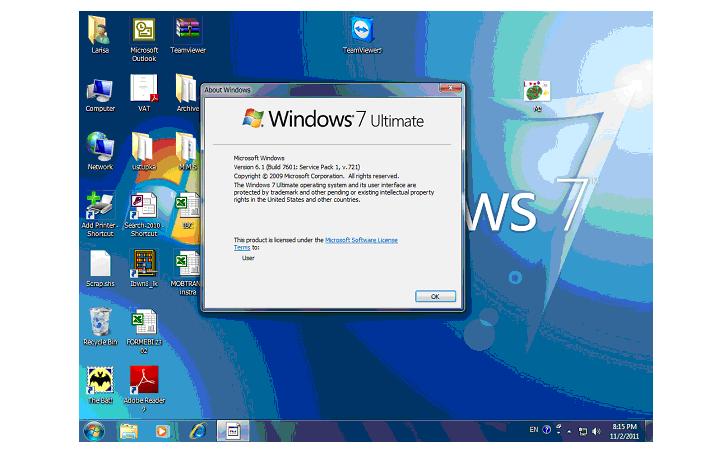Select the Archive folder on desktop
Screen dimensions: 720x450
pos(187,94)
